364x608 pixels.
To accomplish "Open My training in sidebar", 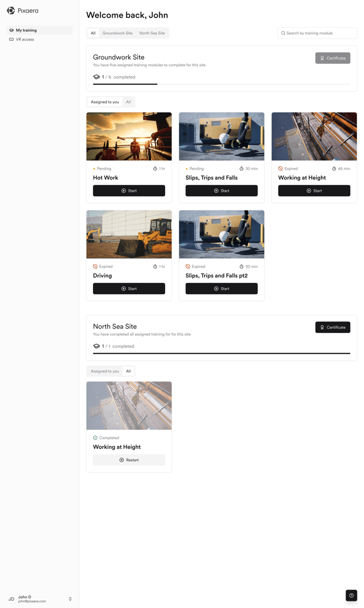I will (x=26, y=30).
